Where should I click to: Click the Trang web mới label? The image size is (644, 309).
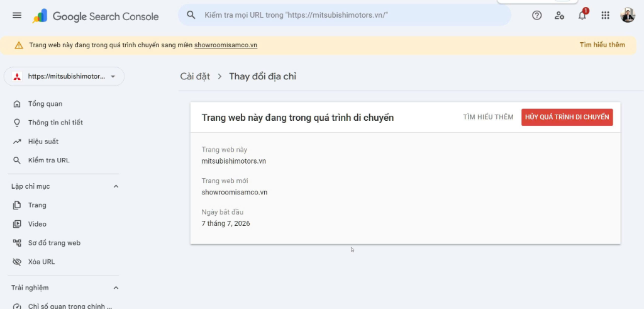[225, 181]
